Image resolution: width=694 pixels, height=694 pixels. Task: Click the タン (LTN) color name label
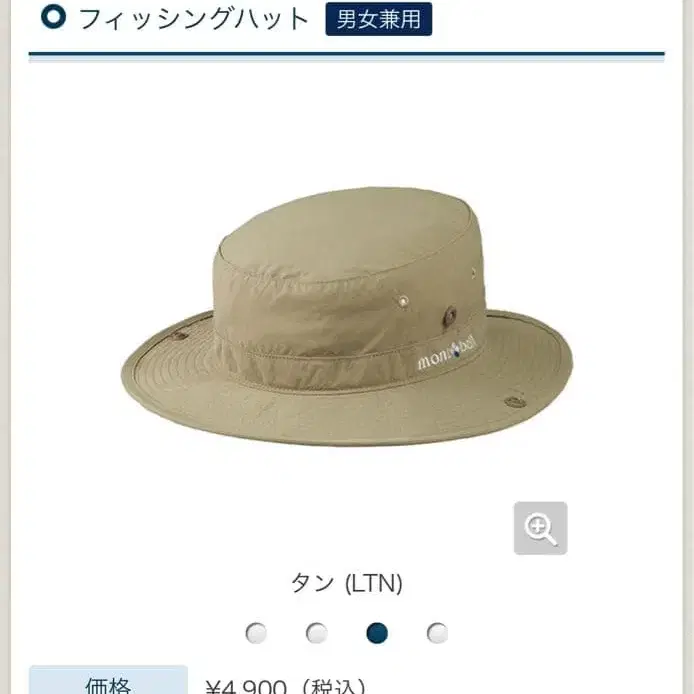coord(347,583)
